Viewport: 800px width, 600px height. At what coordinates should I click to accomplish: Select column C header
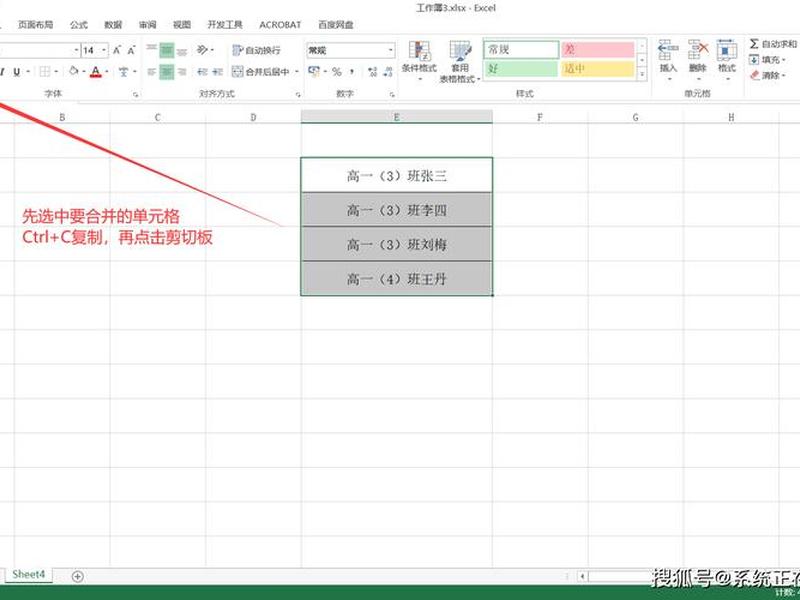coord(158,117)
